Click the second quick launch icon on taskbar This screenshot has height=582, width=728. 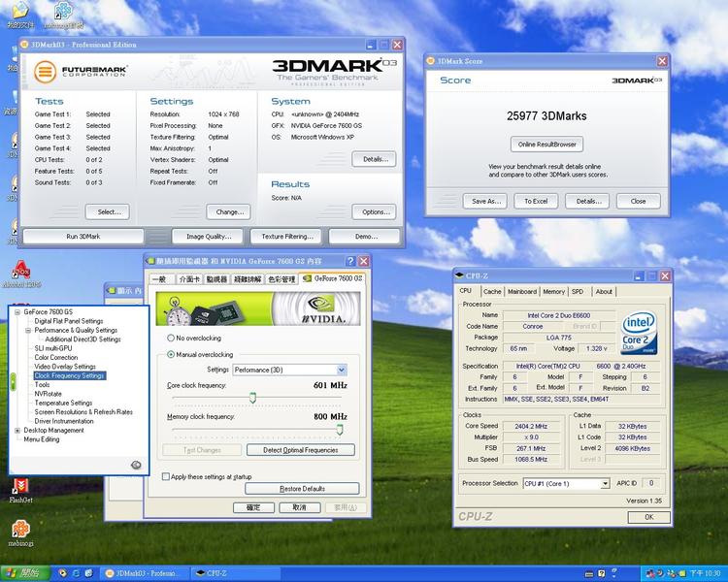pyautogui.click(x=76, y=573)
